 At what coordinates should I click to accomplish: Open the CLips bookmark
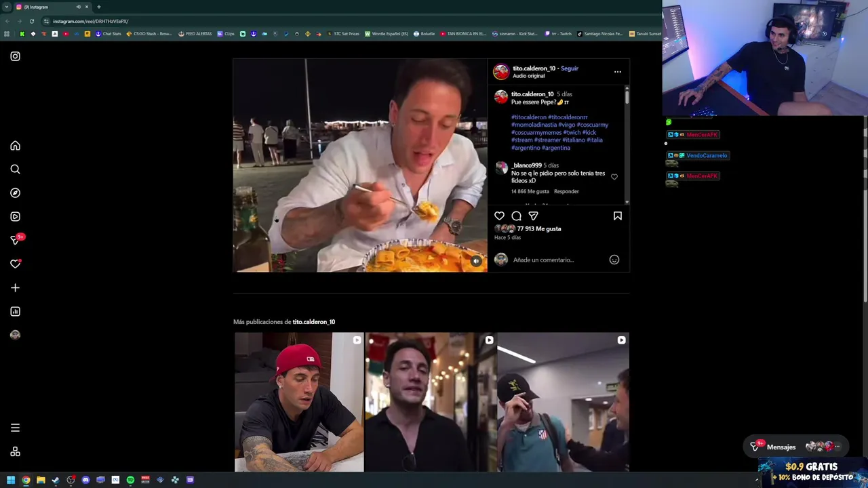pyautogui.click(x=226, y=34)
